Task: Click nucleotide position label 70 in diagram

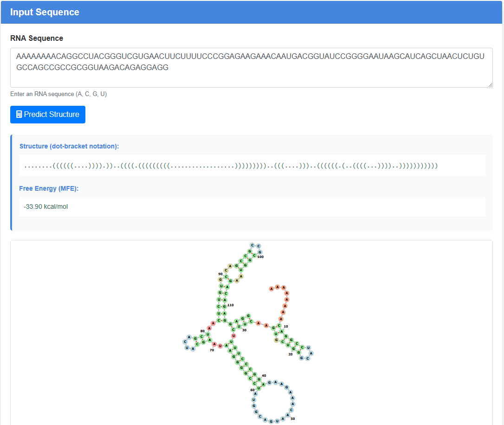Action: [212, 350]
